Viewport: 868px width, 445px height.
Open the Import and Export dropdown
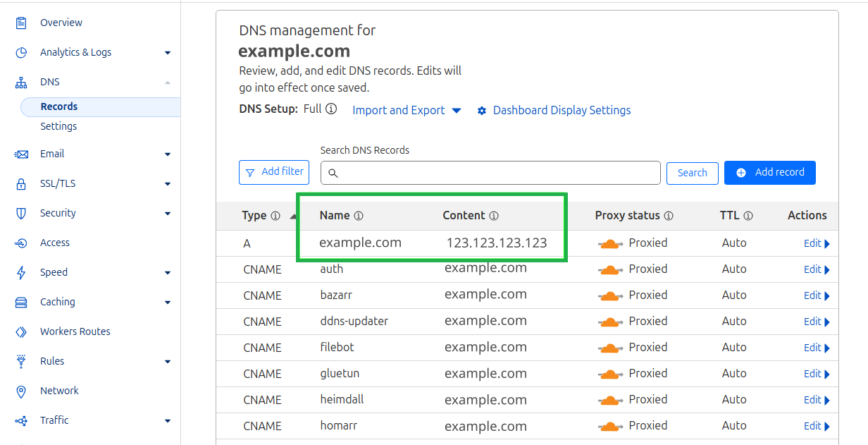407,111
